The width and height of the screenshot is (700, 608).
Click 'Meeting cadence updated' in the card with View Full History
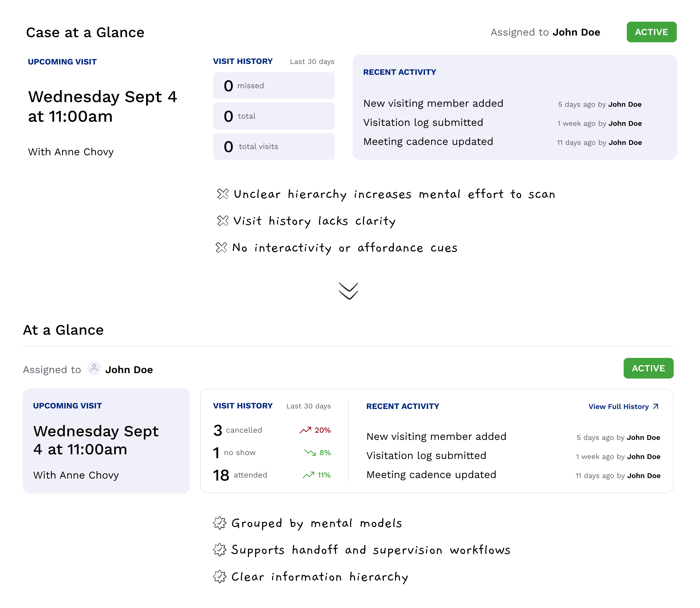431,475
